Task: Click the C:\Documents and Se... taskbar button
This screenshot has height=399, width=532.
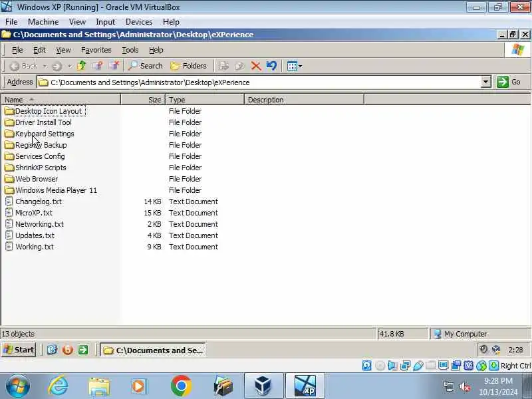Action: [153, 350]
